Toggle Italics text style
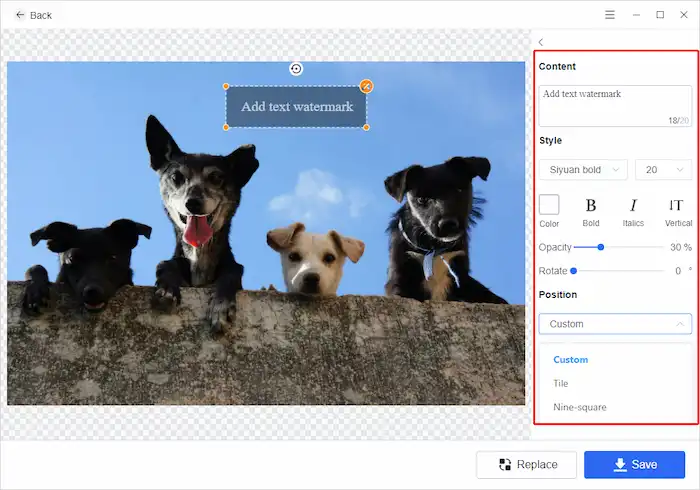Screen dimensions: 700x490 point(633,212)
